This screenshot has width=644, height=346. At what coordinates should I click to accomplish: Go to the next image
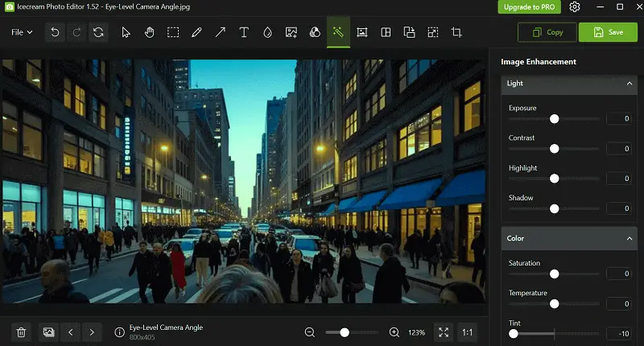pyautogui.click(x=92, y=332)
